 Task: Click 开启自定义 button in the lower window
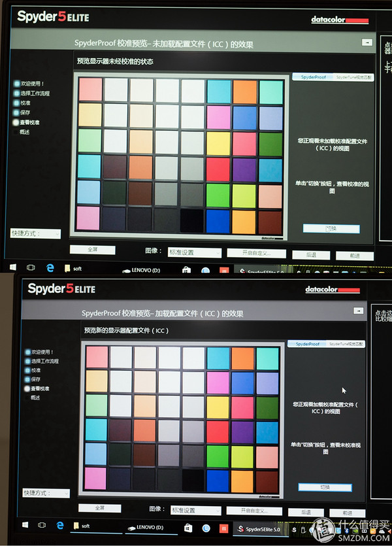click(254, 511)
